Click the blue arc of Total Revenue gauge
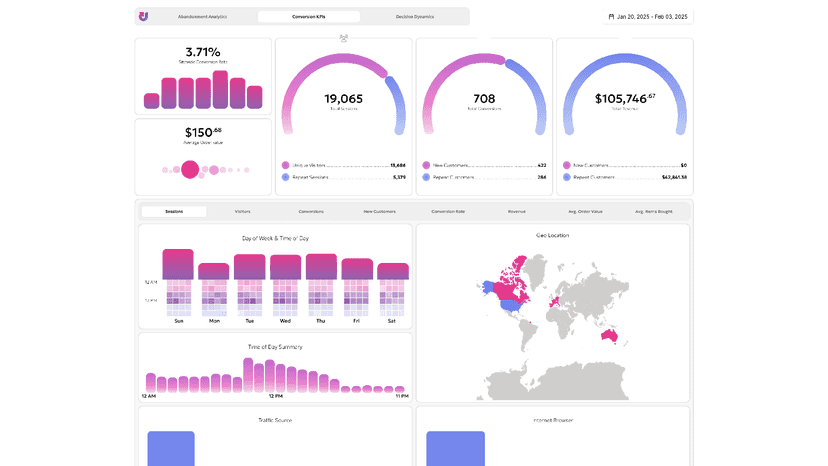This screenshot has width=828, height=466. (x=625, y=59)
